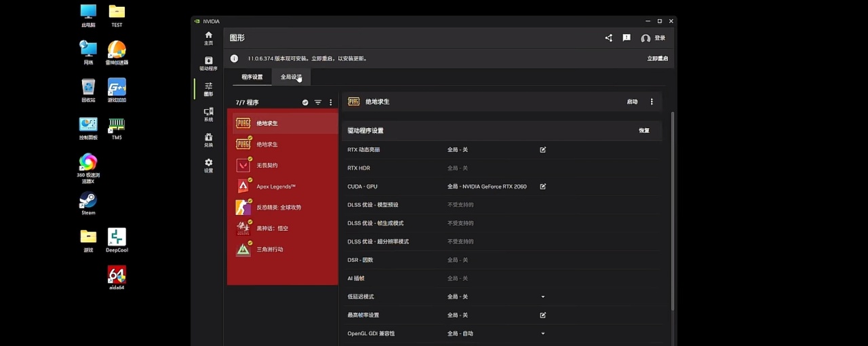Click the info icon in the update banner
This screenshot has height=346, width=868.
pyautogui.click(x=234, y=58)
